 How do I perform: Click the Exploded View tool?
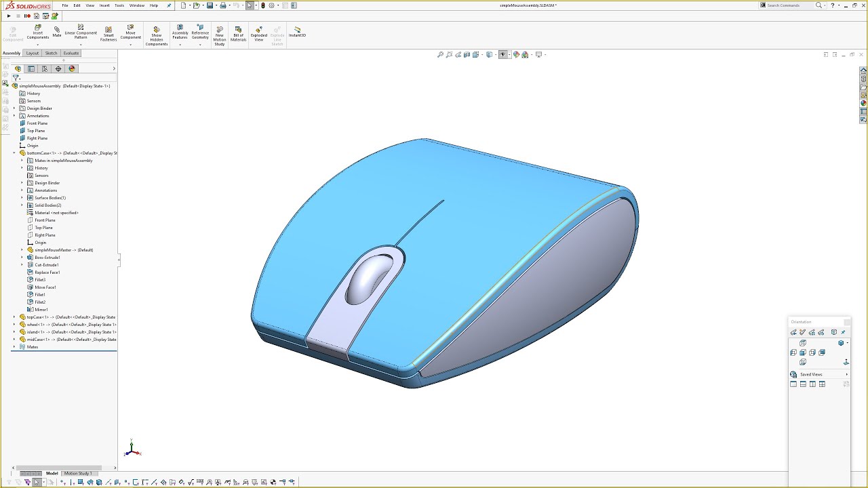[258, 34]
